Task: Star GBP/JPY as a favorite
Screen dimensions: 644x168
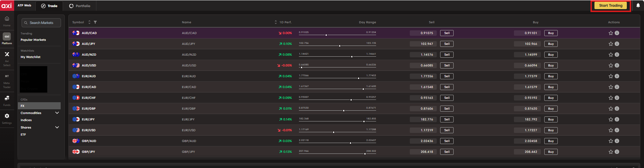Action: 611,152
